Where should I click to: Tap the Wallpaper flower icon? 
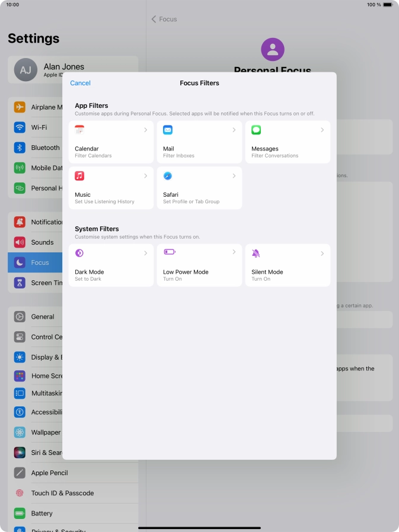20,432
